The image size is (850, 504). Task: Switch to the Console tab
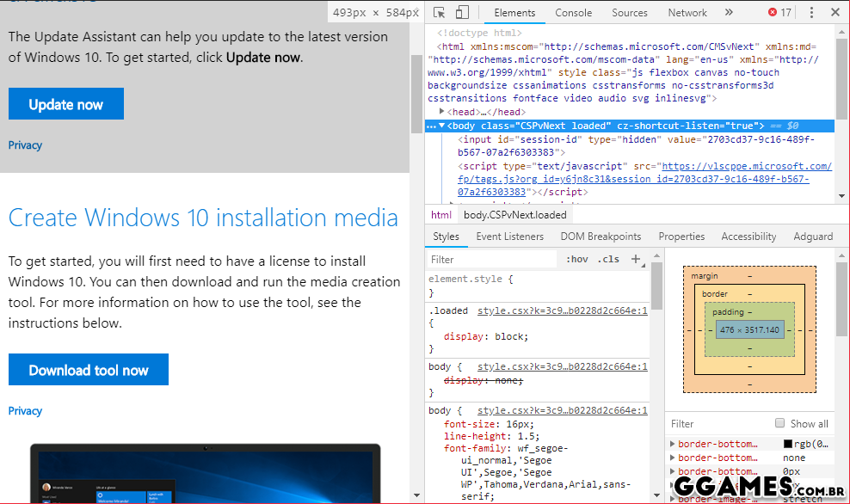click(573, 13)
